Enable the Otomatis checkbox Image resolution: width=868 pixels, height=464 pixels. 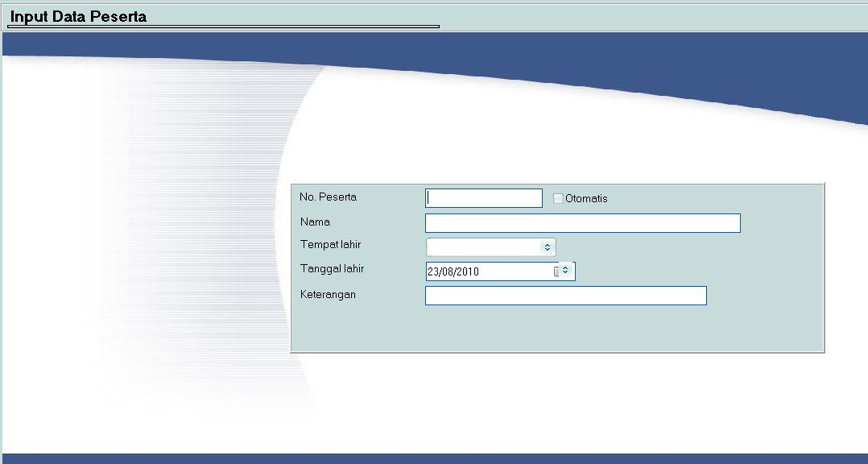(558, 198)
